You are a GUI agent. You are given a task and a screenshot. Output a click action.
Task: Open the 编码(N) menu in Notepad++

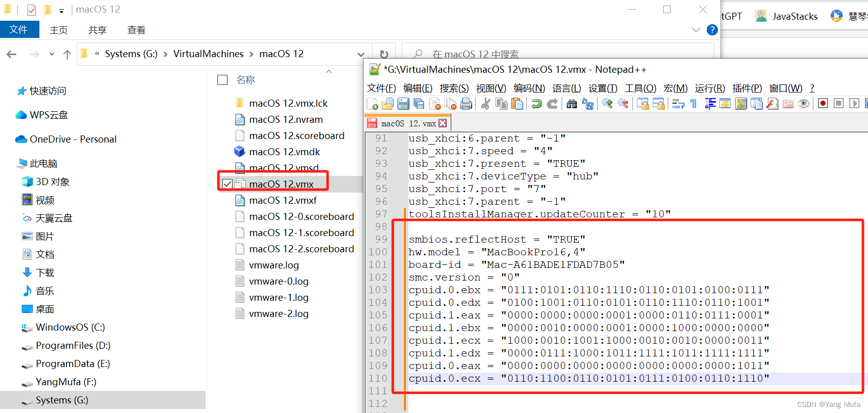click(529, 88)
